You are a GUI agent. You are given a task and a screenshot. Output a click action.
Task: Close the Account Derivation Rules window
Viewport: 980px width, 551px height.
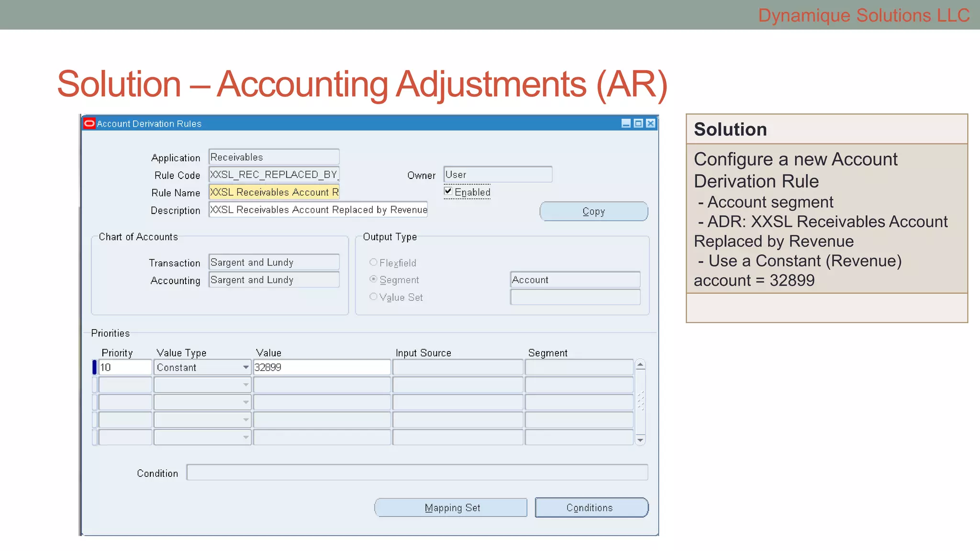[x=651, y=123]
